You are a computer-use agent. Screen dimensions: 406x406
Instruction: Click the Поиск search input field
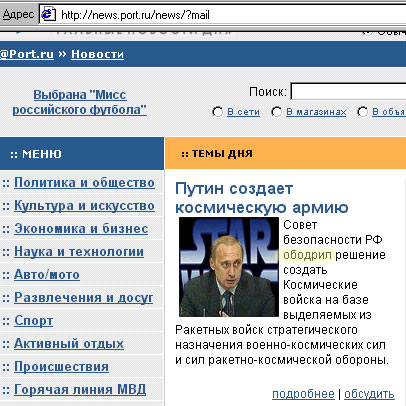tap(348, 91)
